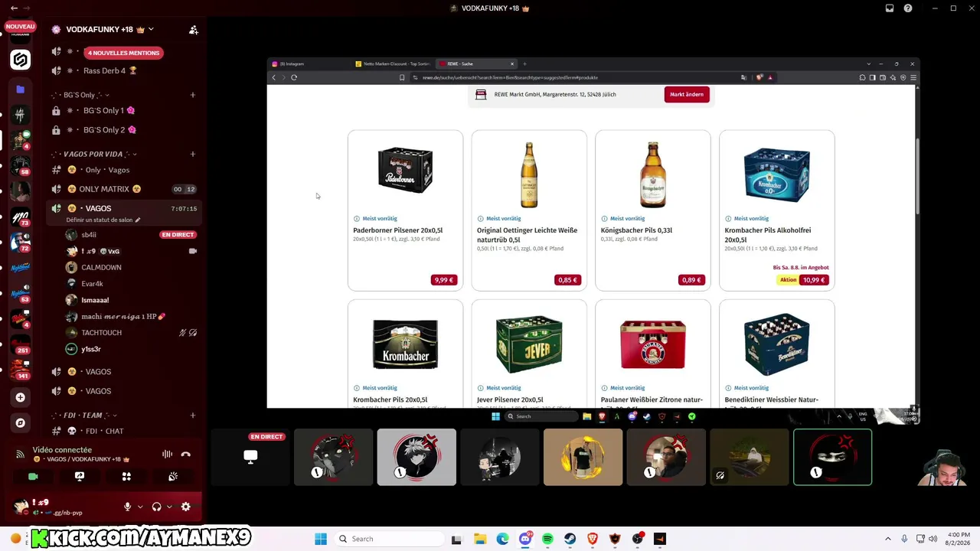Select user sb4ii in voice list
This screenshot has width=980, height=551.
click(x=89, y=235)
